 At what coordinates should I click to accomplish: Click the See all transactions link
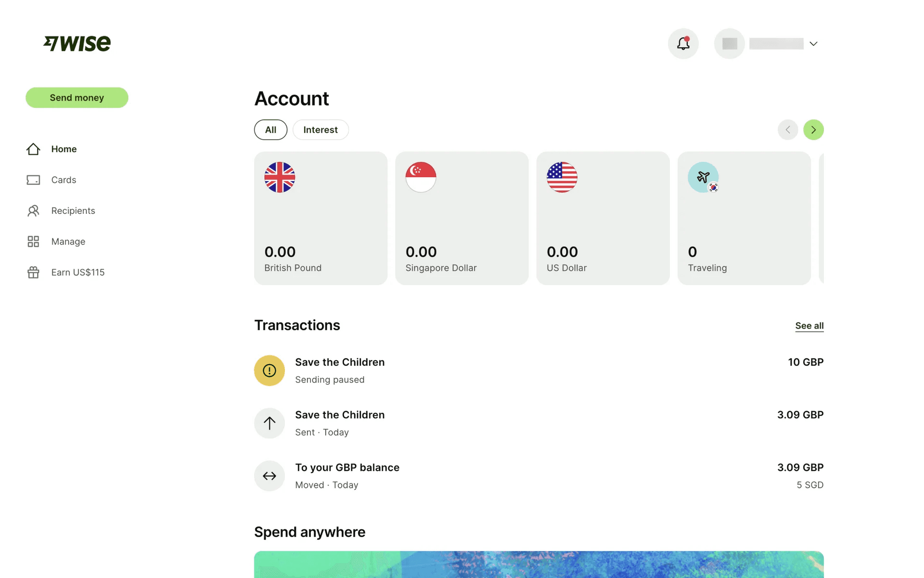tap(809, 326)
